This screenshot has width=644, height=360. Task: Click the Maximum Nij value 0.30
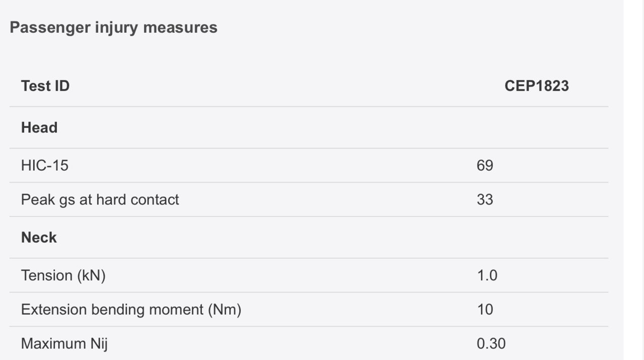point(491,344)
